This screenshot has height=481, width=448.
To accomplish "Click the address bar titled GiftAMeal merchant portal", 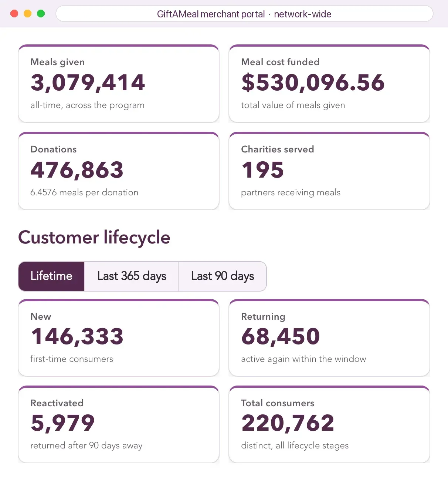I will [244, 14].
